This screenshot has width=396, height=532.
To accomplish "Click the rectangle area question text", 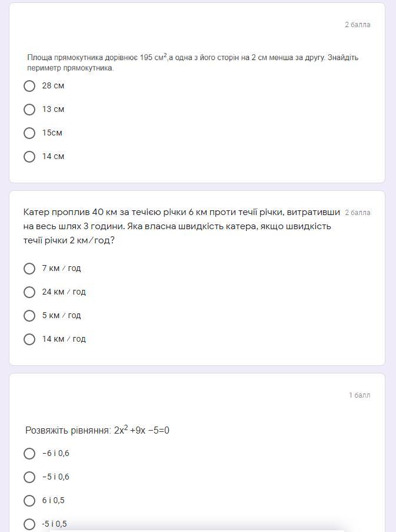I will click(192, 62).
